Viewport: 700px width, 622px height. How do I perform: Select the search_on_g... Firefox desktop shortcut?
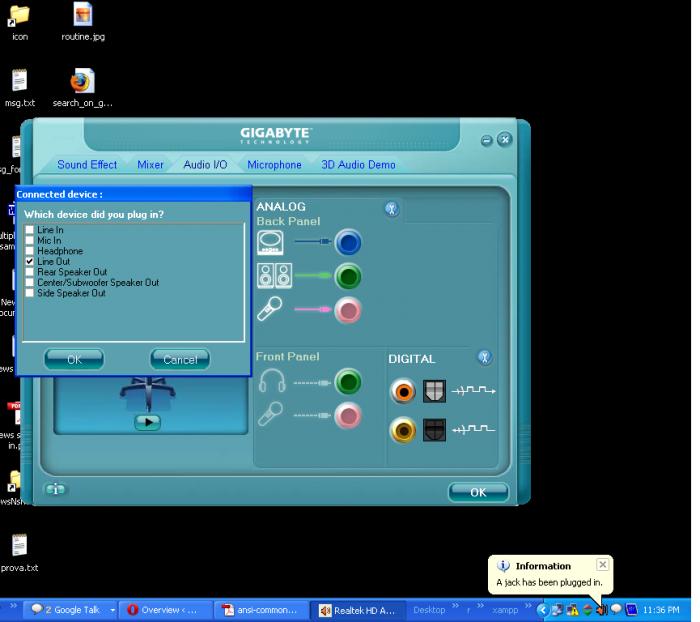[x=83, y=88]
